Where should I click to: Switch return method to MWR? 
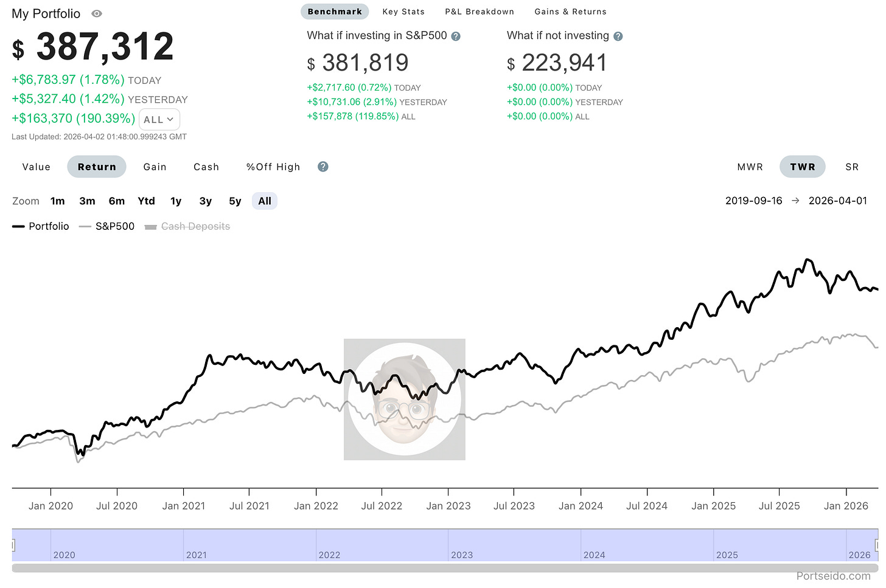(x=750, y=167)
